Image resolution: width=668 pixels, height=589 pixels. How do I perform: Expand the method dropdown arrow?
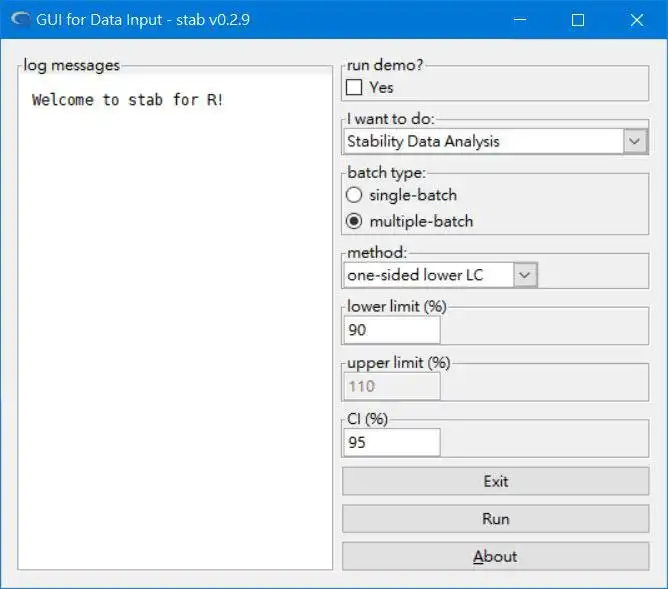pos(524,275)
